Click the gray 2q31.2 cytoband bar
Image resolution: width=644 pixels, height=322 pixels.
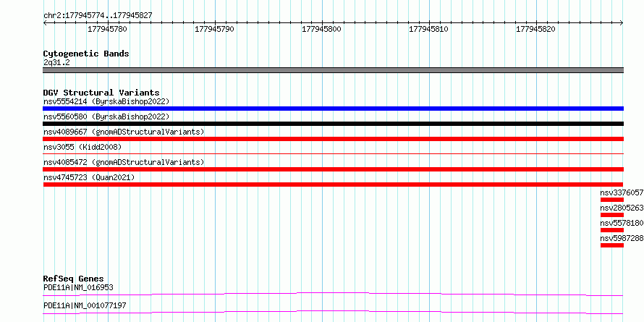[333, 70]
